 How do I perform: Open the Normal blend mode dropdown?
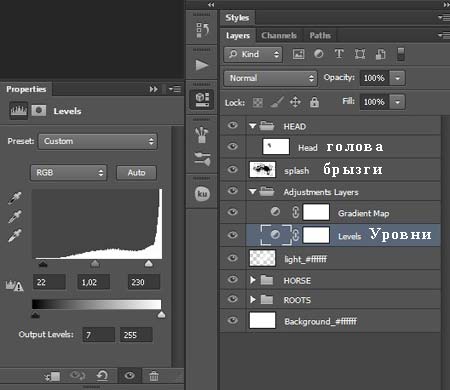click(x=270, y=78)
